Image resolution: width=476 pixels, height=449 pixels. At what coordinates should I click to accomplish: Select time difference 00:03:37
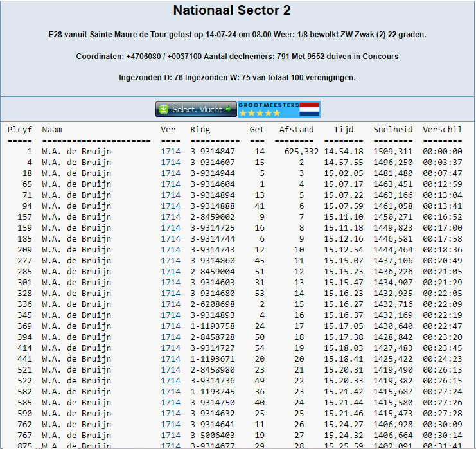tap(443, 162)
